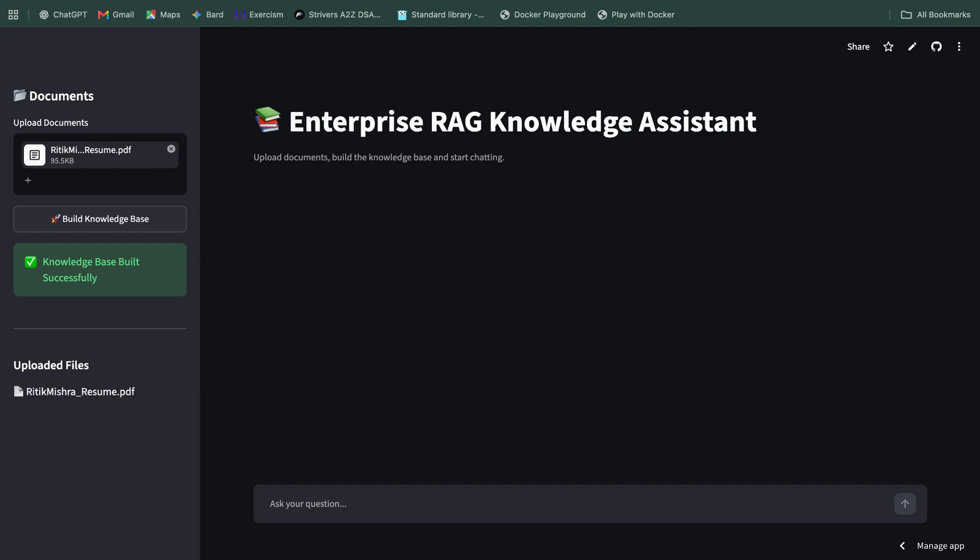Click the Documents sidebar heading
This screenshot has height=560, width=980.
click(x=54, y=96)
